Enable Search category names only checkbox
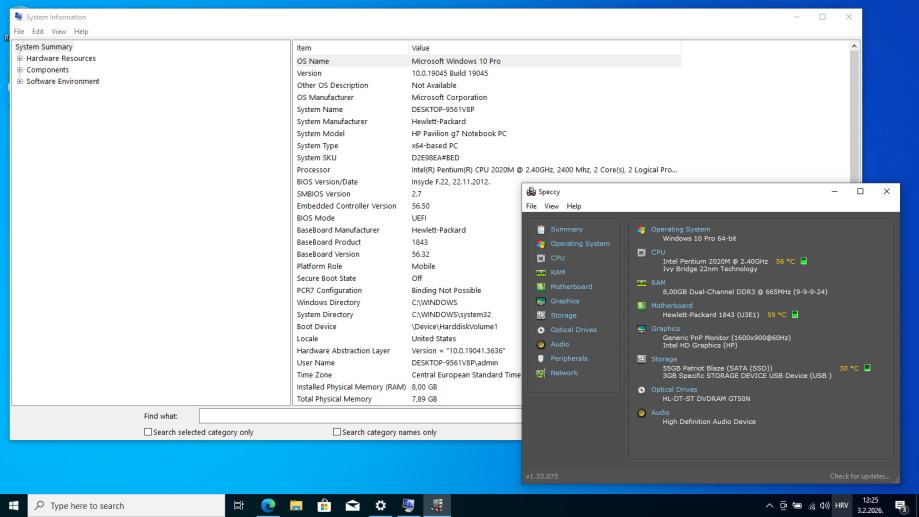The width and height of the screenshot is (919, 517). click(336, 432)
